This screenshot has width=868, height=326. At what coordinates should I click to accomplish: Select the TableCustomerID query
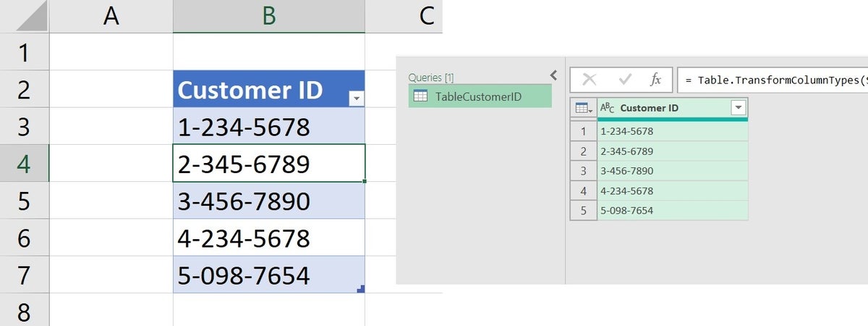pos(480,96)
